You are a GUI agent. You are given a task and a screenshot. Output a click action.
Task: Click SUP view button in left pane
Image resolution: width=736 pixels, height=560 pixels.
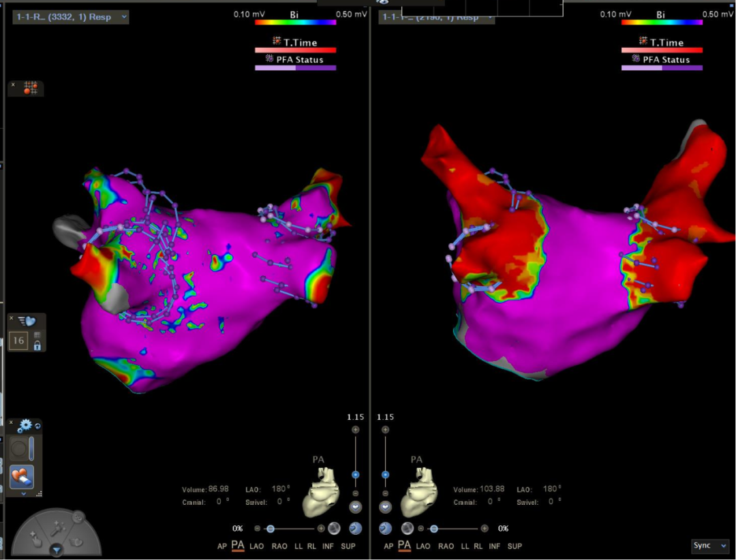[348, 546]
